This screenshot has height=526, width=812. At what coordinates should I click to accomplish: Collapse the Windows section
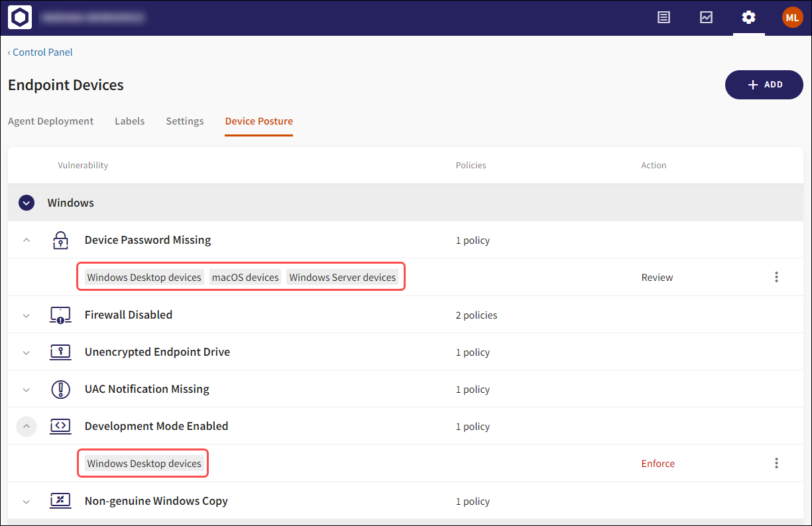click(x=27, y=203)
